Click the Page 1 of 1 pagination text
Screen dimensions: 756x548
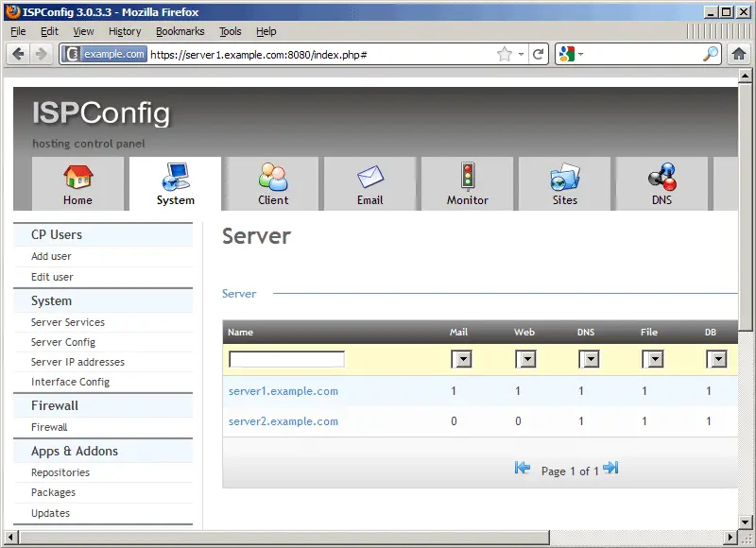click(x=570, y=471)
